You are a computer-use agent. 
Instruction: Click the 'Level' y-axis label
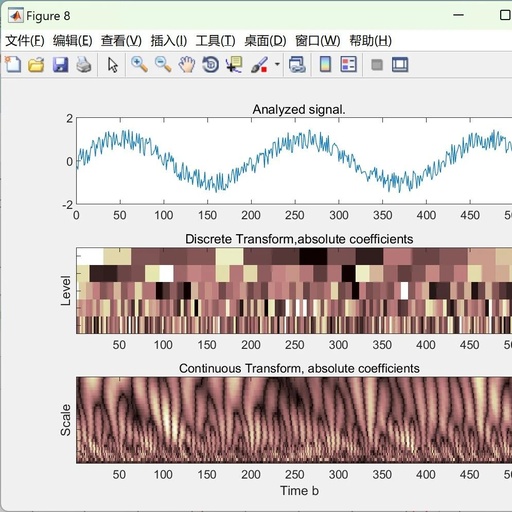66,291
